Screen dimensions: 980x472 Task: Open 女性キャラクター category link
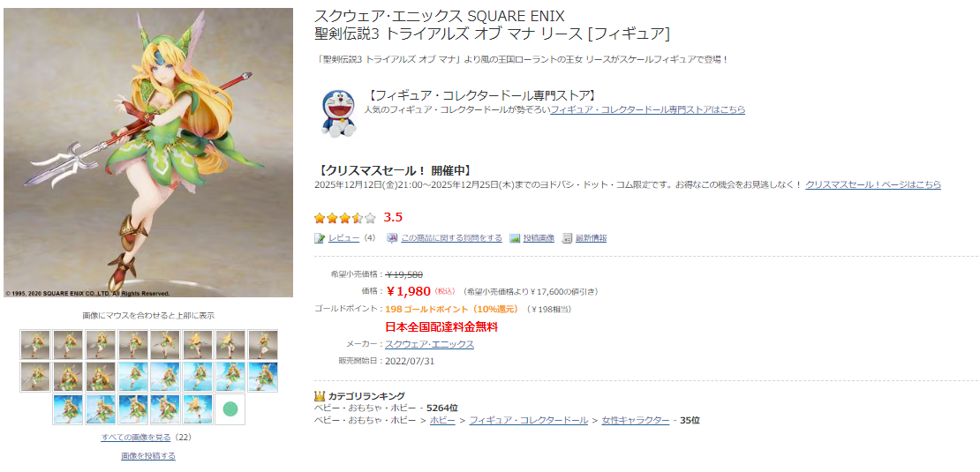point(636,420)
